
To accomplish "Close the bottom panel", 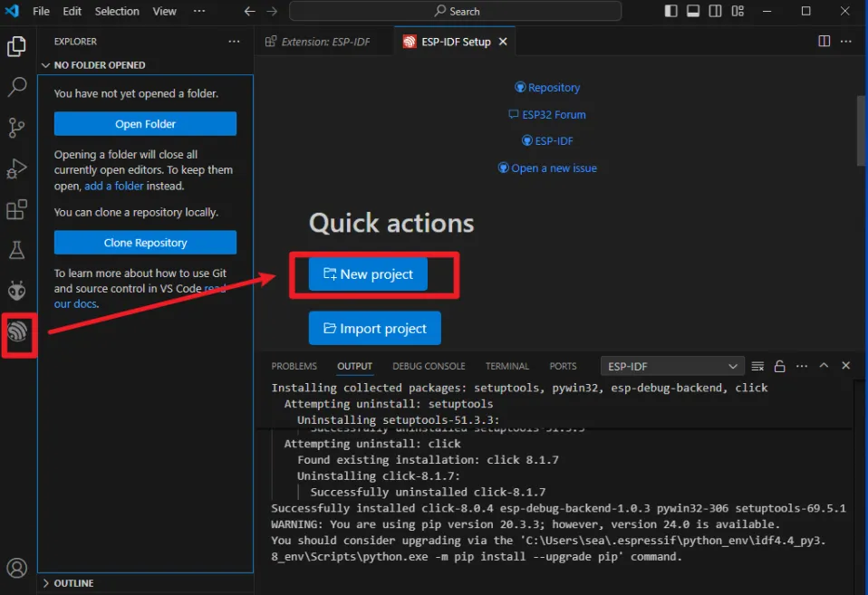I will click(846, 365).
